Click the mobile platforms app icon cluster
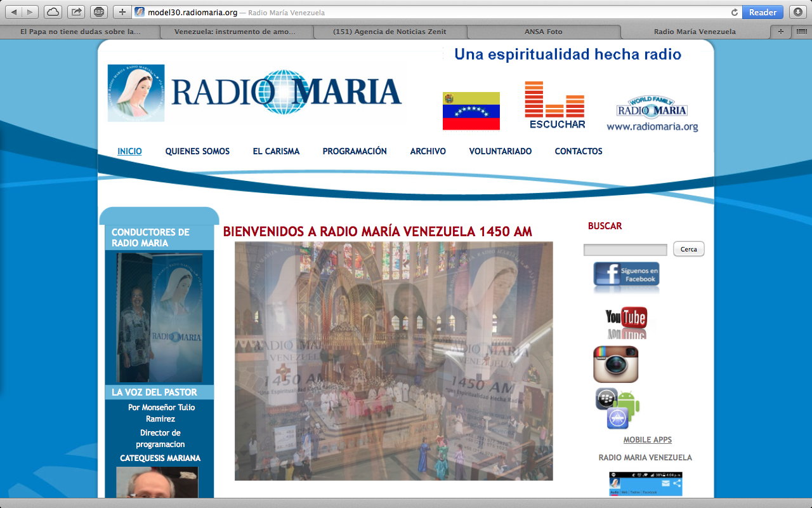Viewport: 812px width, 508px height. click(x=617, y=408)
